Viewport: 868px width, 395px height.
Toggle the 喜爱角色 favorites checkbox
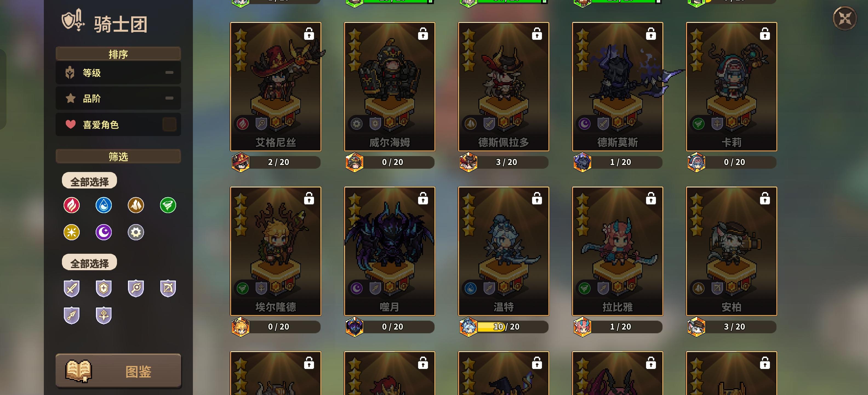click(169, 125)
